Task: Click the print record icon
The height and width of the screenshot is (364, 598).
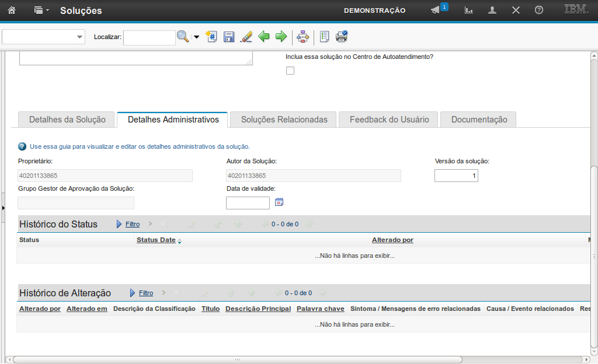Action: point(342,37)
